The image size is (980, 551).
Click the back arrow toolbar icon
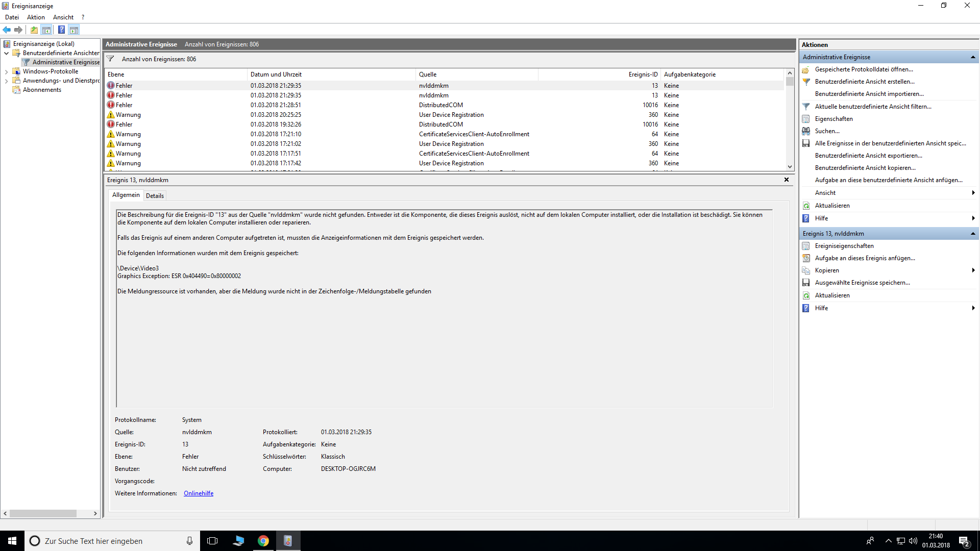tap(7, 30)
